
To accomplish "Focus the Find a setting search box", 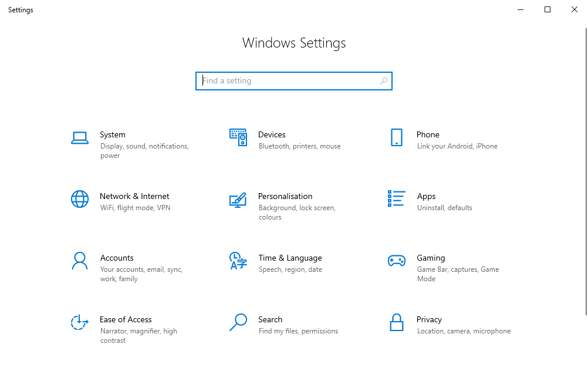I will (x=288, y=81).
